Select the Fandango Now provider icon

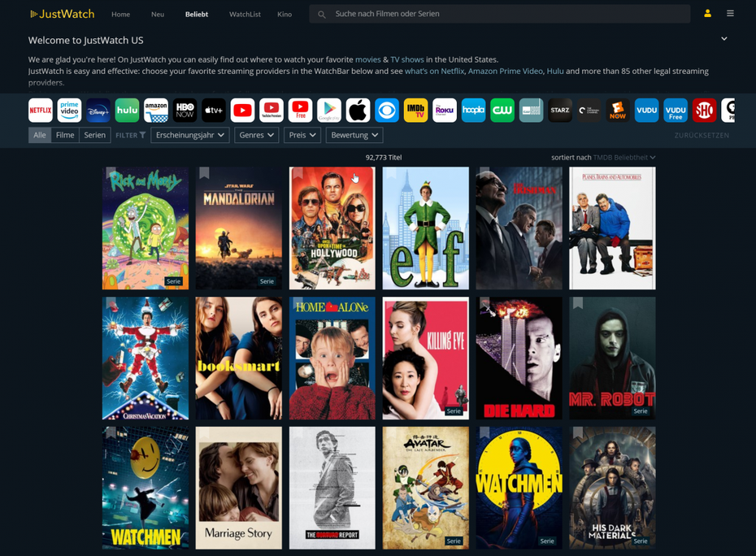point(618,111)
